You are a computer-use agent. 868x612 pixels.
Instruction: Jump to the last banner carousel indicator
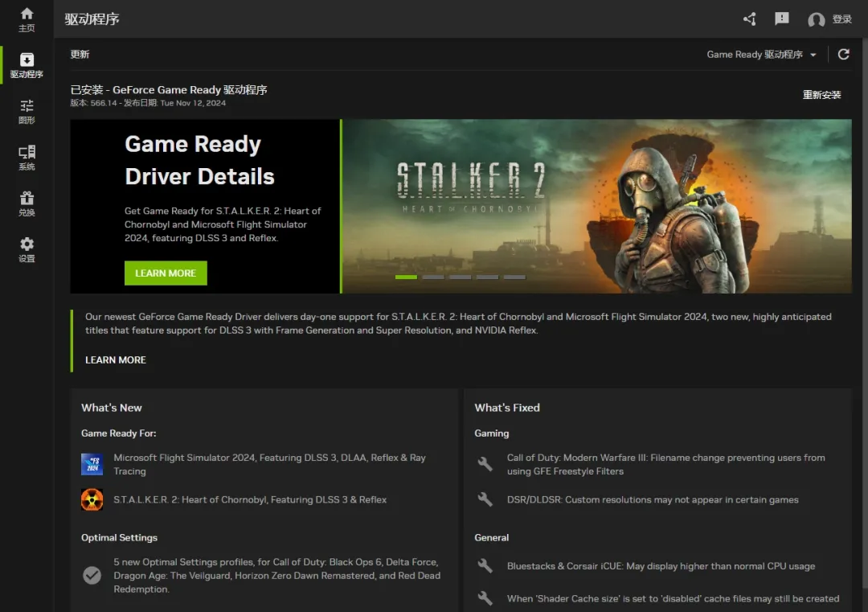coord(514,277)
